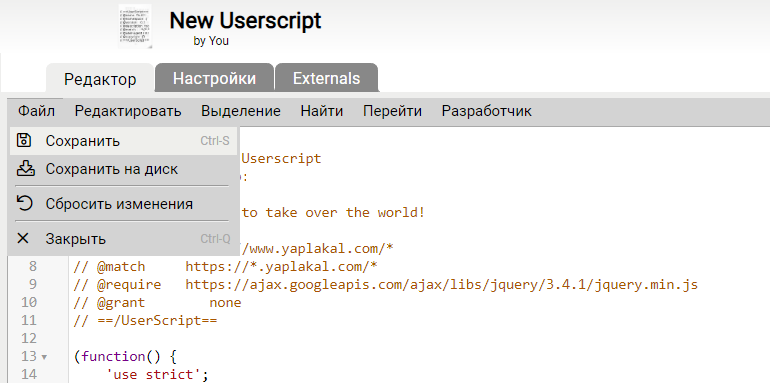Click line number 8 in the gutter
This screenshot has width=770, height=383.
(x=32, y=267)
